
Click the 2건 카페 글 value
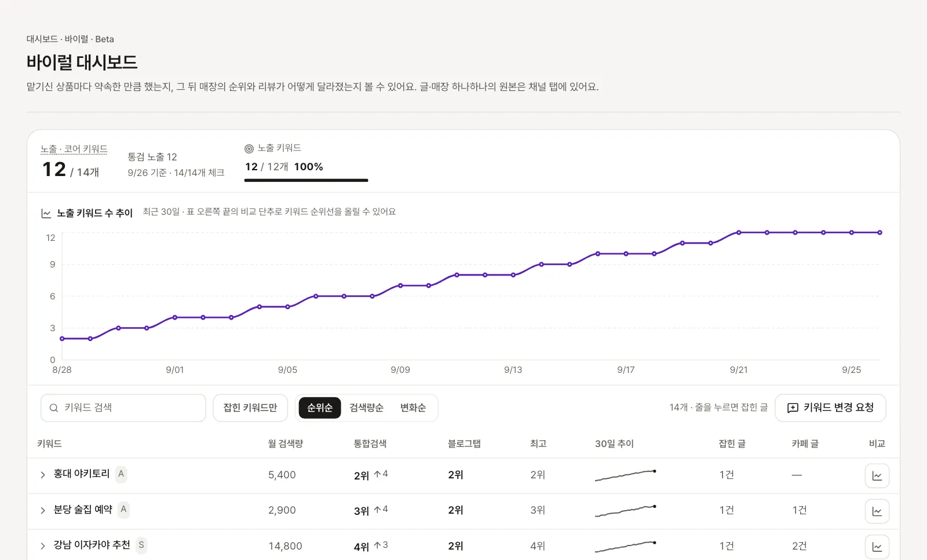(x=800, y=546)
